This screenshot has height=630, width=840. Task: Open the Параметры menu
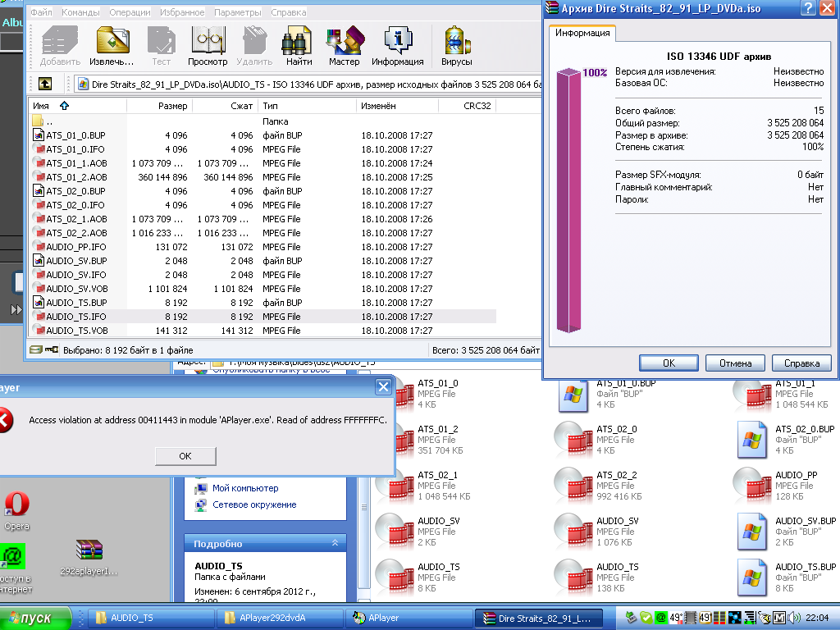tap(238, 12)
